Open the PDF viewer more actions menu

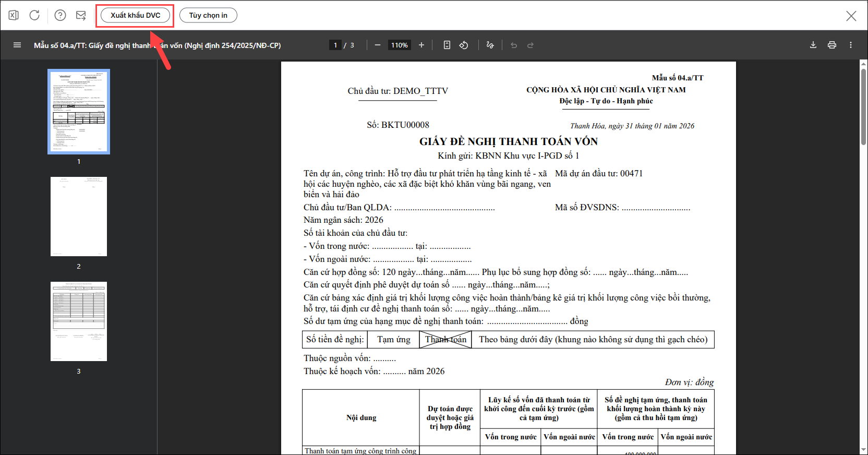(851, 45)
